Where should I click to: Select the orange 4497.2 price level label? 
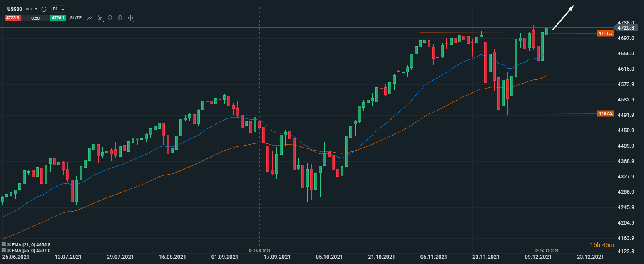click(605, 113)
